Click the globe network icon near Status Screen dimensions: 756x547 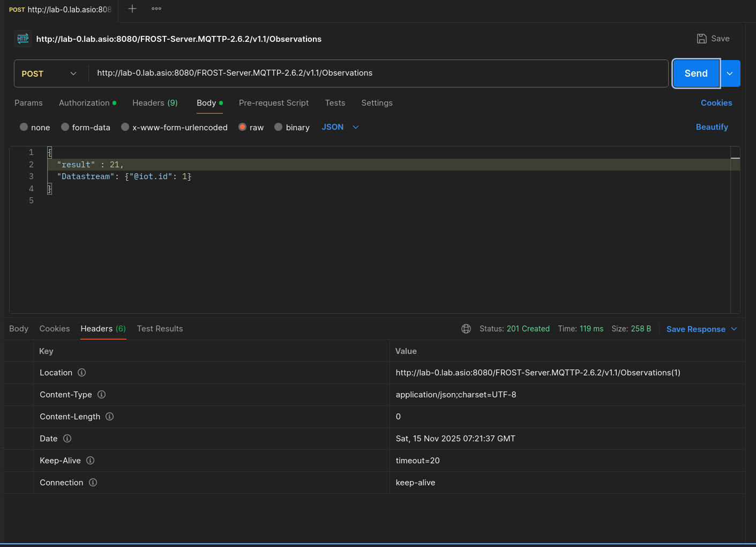[466, 329]
